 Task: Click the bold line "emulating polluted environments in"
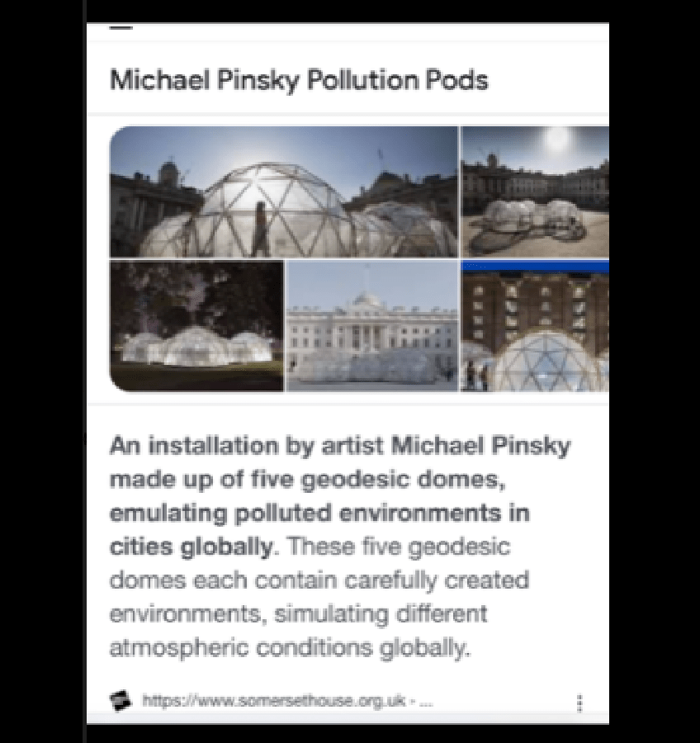[320, 513]
